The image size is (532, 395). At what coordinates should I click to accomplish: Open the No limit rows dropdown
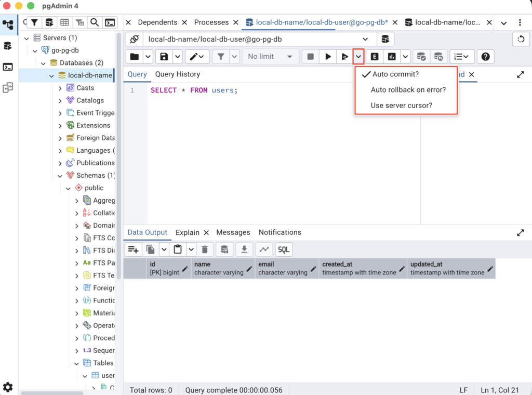(270, 57)
